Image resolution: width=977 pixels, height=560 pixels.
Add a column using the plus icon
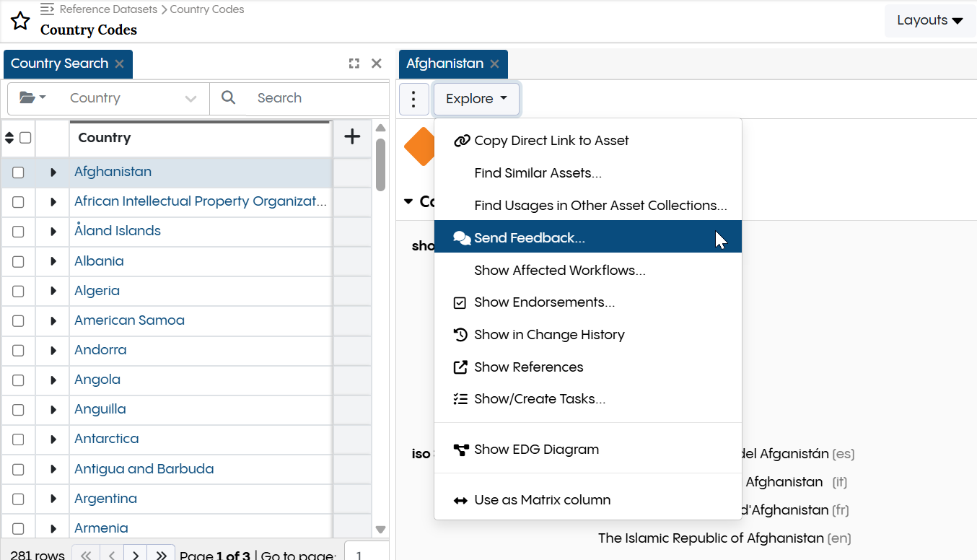pos(351,136)
